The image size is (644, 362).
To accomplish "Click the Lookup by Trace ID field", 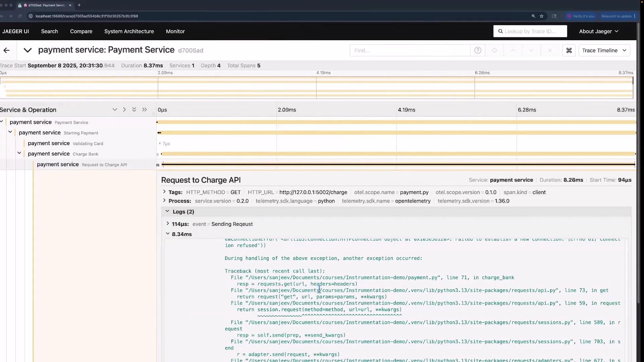I will (x=530, y=31).
